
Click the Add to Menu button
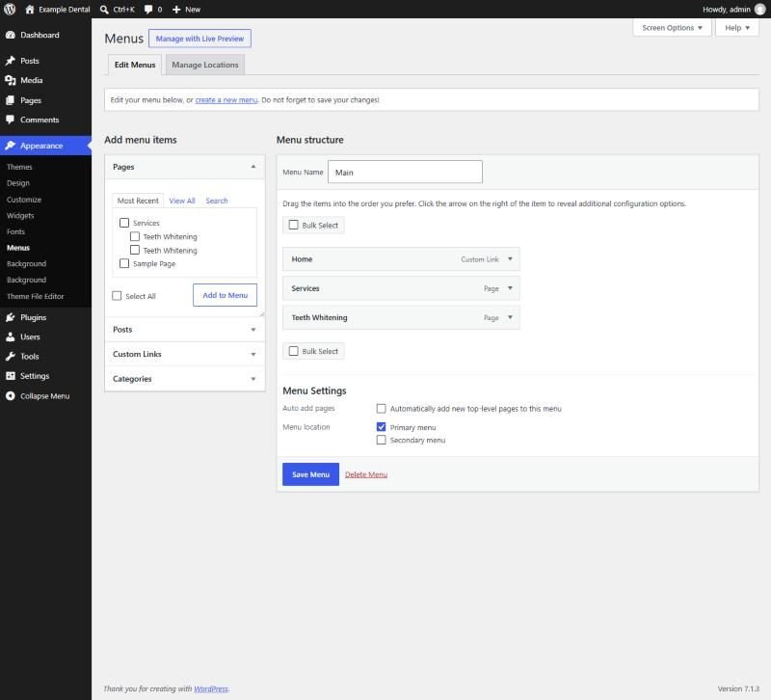tap(226, 295)
